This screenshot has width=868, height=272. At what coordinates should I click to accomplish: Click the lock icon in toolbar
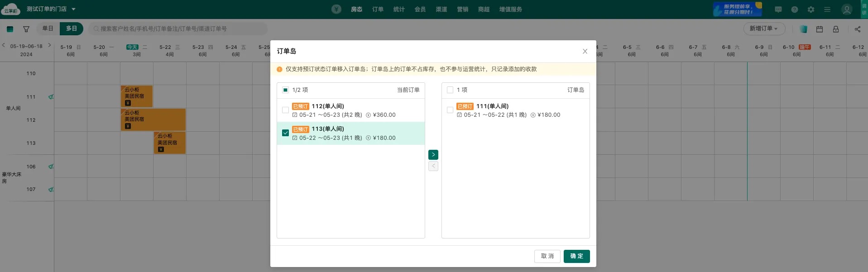point(836,29)
